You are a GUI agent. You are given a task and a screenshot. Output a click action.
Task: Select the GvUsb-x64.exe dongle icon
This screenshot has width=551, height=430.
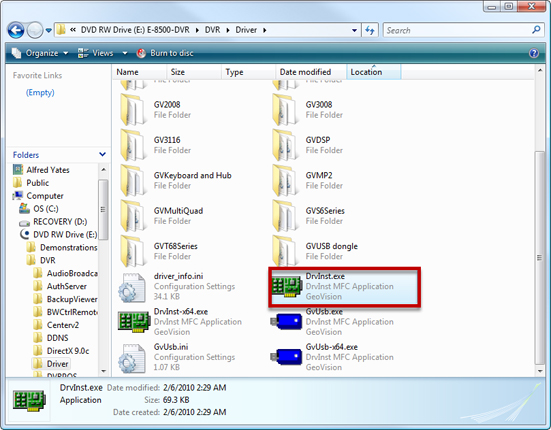click(x=287, y=357)
